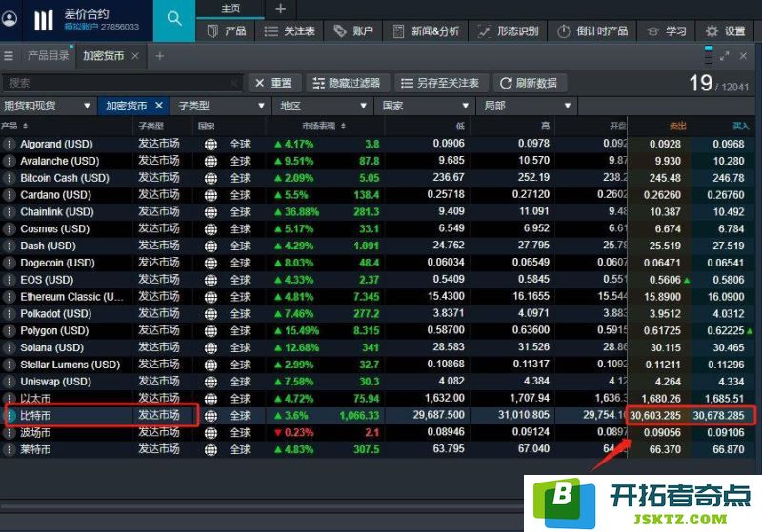Click the 卖出 sell column header

[x=677, y=127]
